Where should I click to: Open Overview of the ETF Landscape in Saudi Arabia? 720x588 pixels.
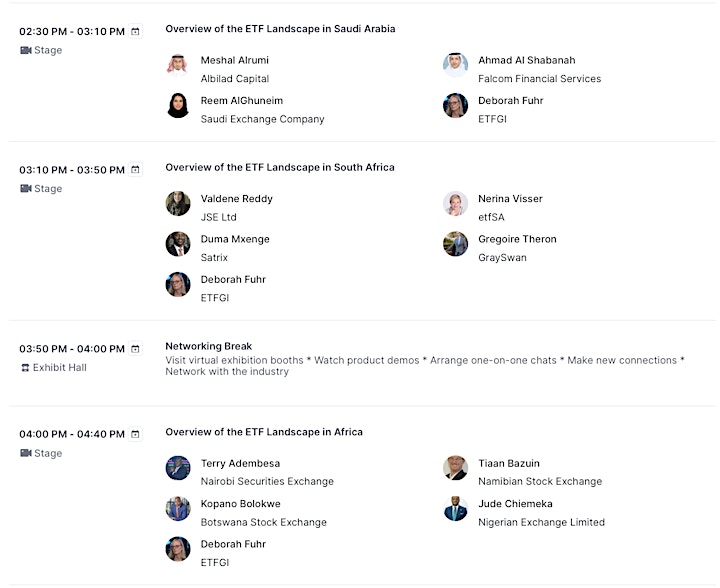tap(280, 28)
